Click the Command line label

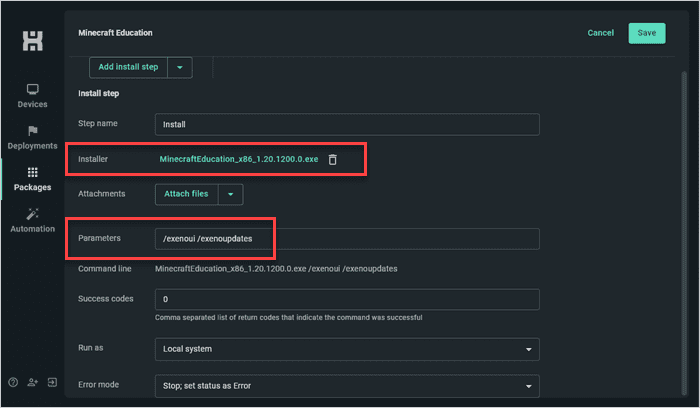pos(104,269)
